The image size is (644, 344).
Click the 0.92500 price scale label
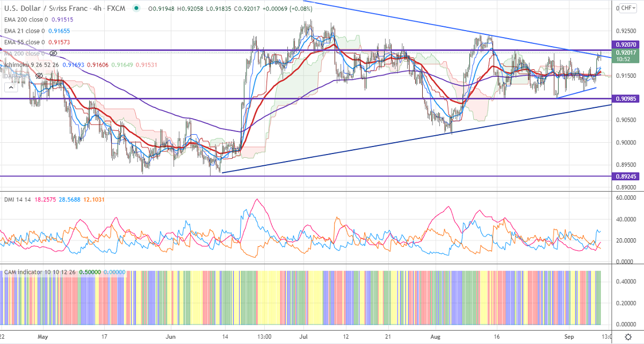[626, 31]
